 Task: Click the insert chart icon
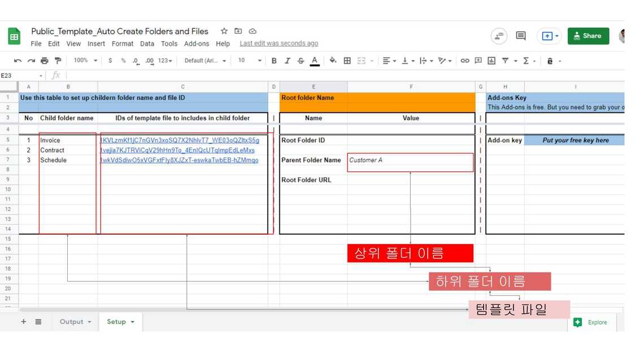pyautogui.click(x=491, y=61)
